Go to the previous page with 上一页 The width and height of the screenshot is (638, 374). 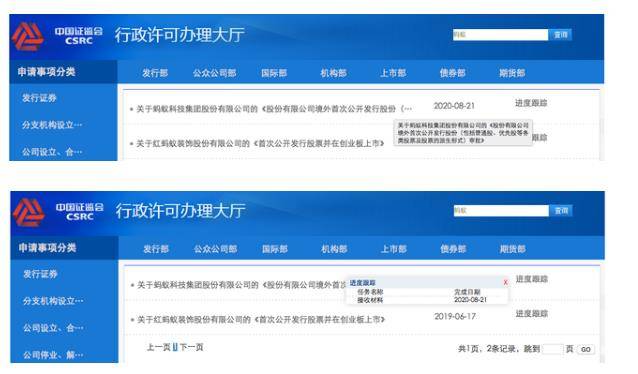[158, 347]
